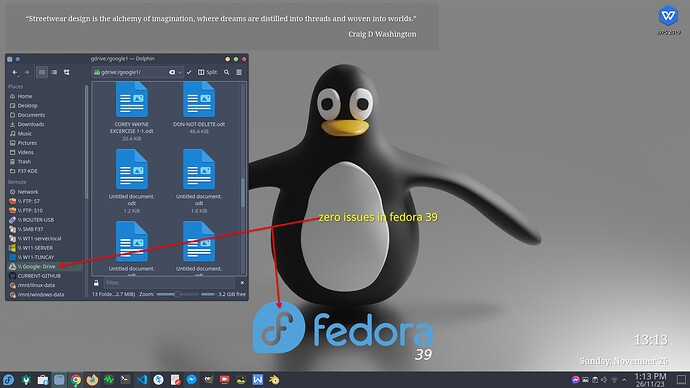Toggle the filter bar lock icon
Image resolution: width=690 pixels, height=388 pixels.
pyautogui.click(x=96, y=283)
